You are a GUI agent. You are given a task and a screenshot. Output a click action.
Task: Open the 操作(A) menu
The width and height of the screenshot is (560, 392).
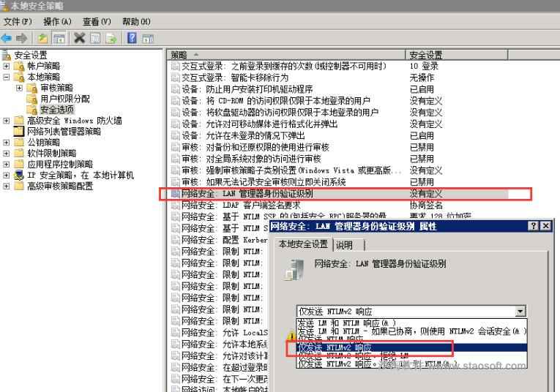click(x=57, y=22)
